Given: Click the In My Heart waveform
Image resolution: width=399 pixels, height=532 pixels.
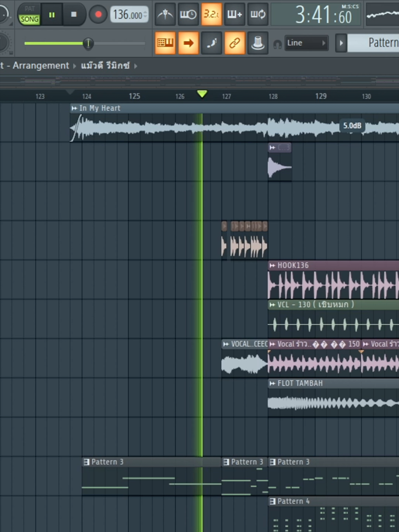Looking at the screenshot, I should tap(234, 127).
